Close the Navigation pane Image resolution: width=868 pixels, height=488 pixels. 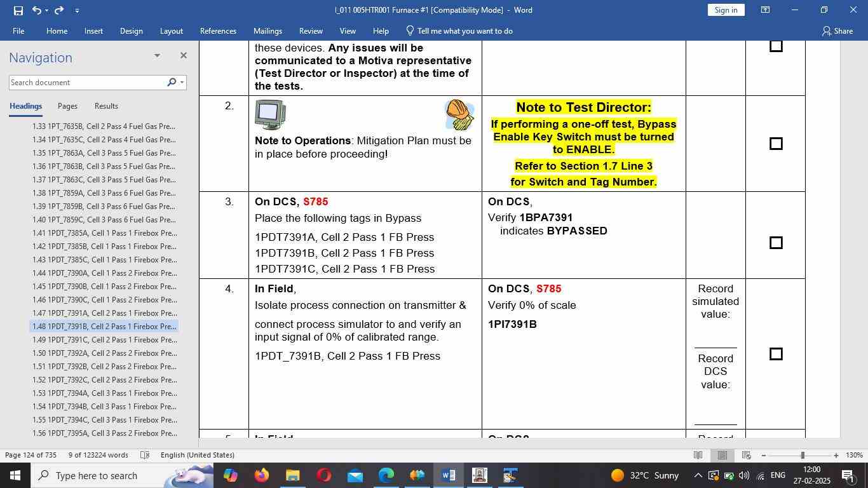183,55
